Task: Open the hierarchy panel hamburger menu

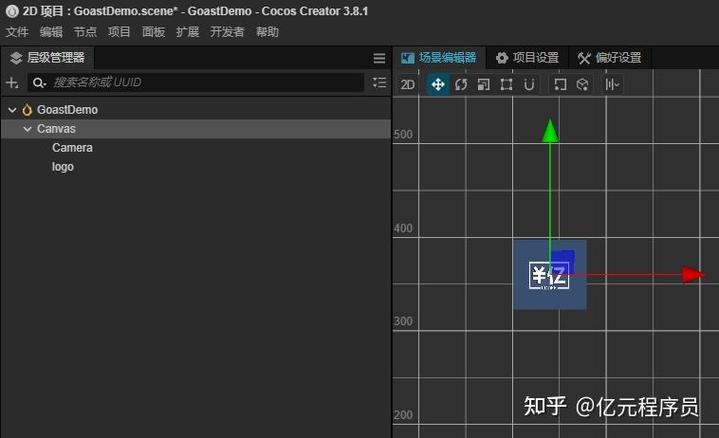Action: tap(379, 58)
